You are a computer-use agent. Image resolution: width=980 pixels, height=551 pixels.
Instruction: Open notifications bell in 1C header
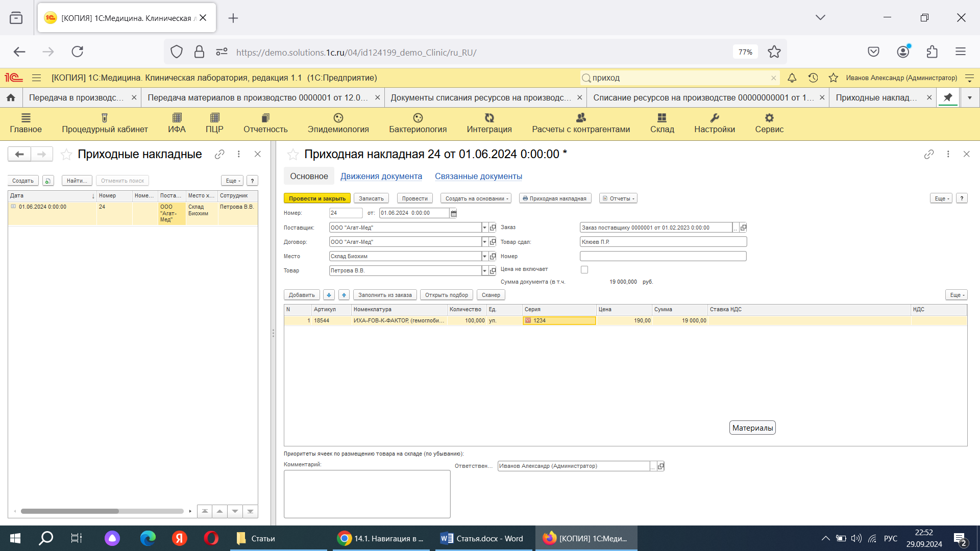click(792, 78)
